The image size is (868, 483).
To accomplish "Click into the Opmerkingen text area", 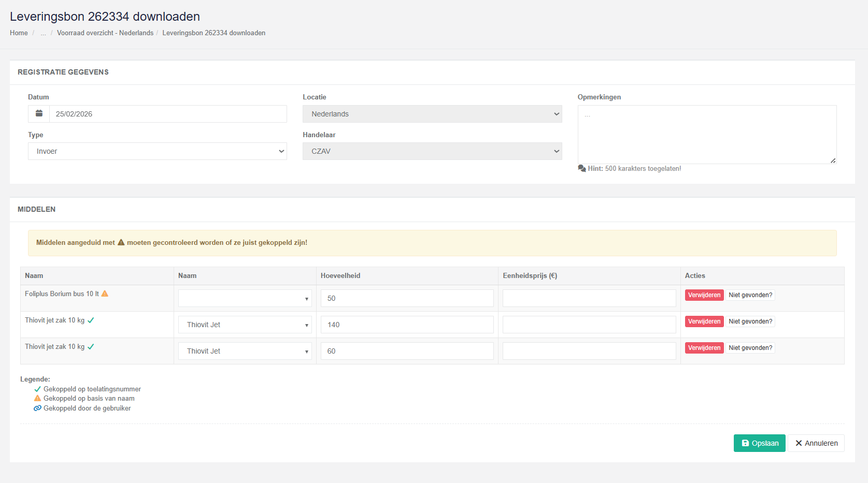I will 707,135.
